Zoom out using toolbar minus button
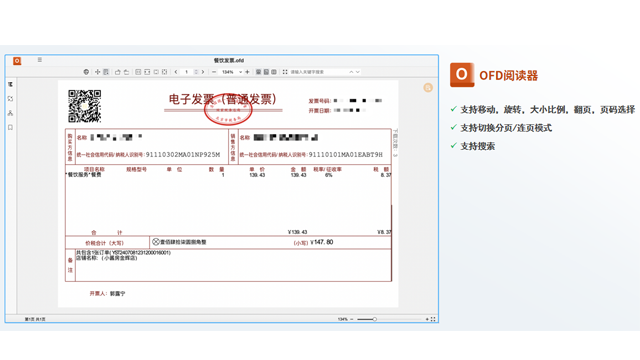This screenshot has height=360, width=640. [x=214, y=72]
